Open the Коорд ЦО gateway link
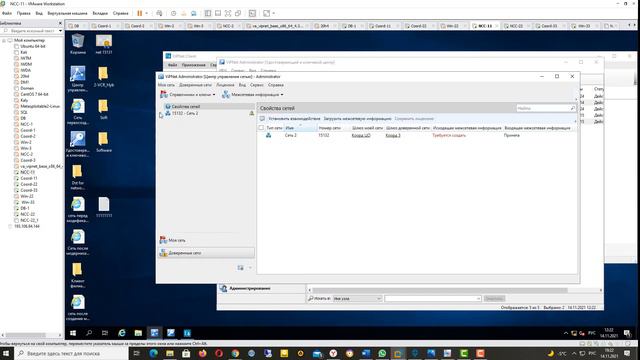The height and width of the screenshot is (360, 640). click(361, 135)
